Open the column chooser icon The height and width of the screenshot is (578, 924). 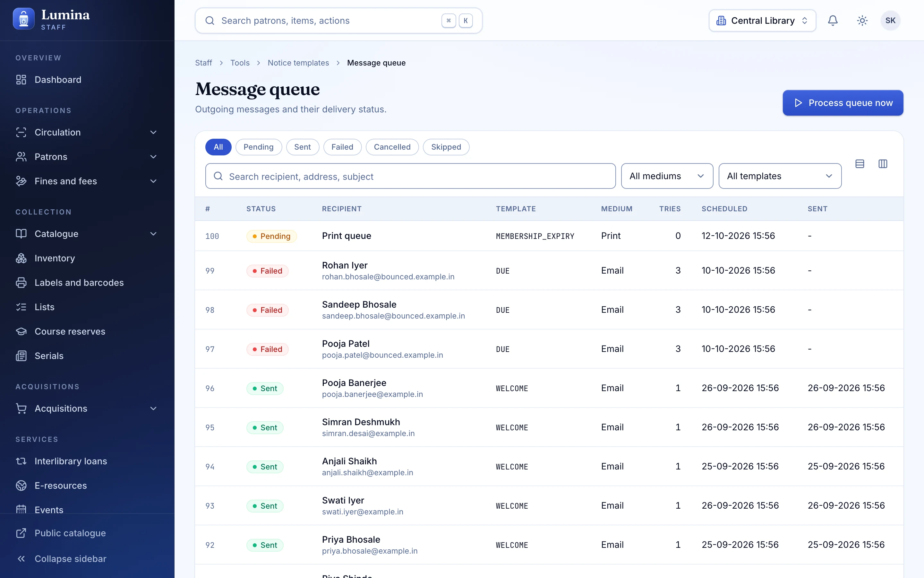[x=883, y=164]
